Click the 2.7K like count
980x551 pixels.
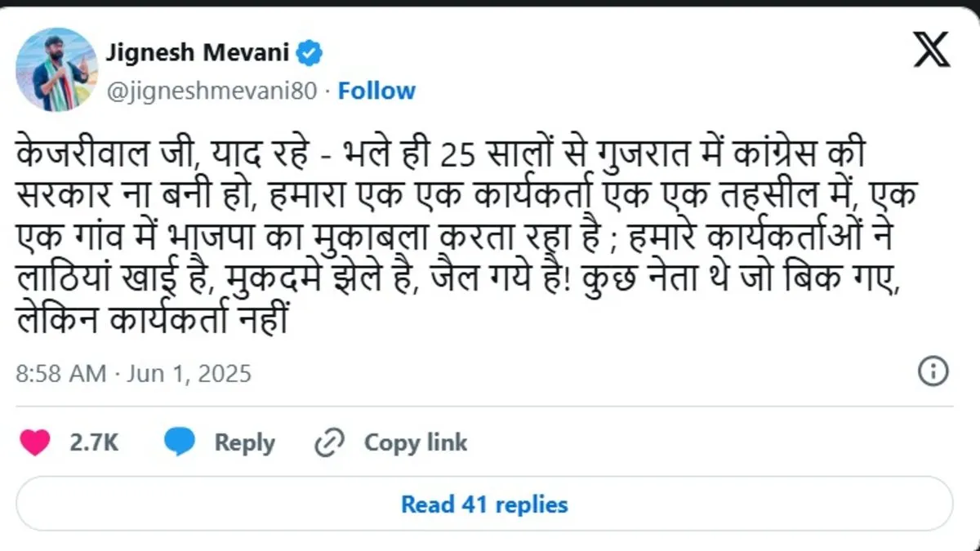click(x=92, y=442)
